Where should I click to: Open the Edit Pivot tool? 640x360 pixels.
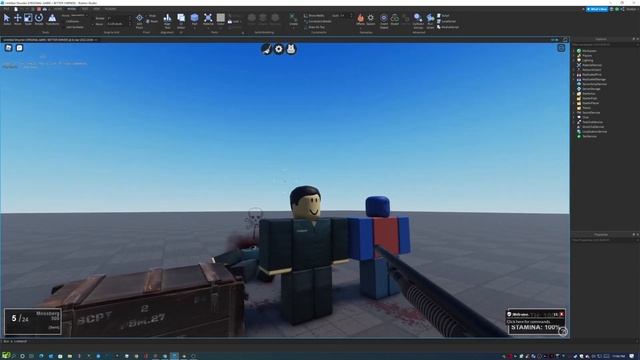click(139, 21)
